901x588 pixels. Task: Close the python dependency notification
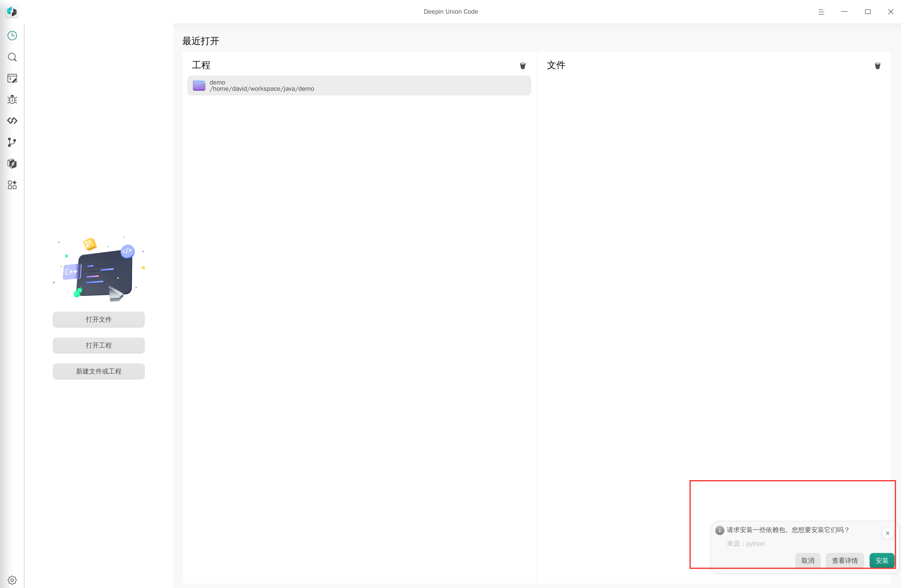[x=888, y=533]
